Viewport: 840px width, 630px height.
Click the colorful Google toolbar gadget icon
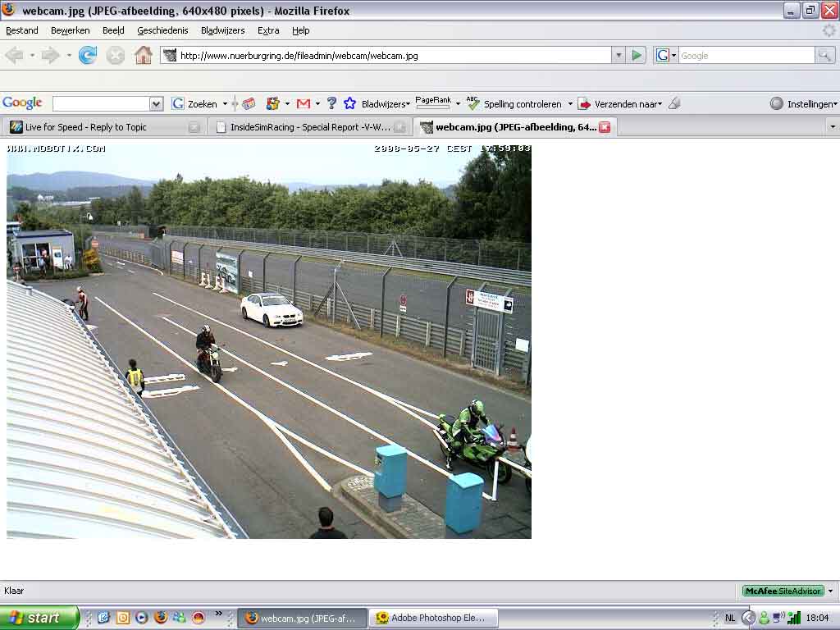tap(272, 103)
